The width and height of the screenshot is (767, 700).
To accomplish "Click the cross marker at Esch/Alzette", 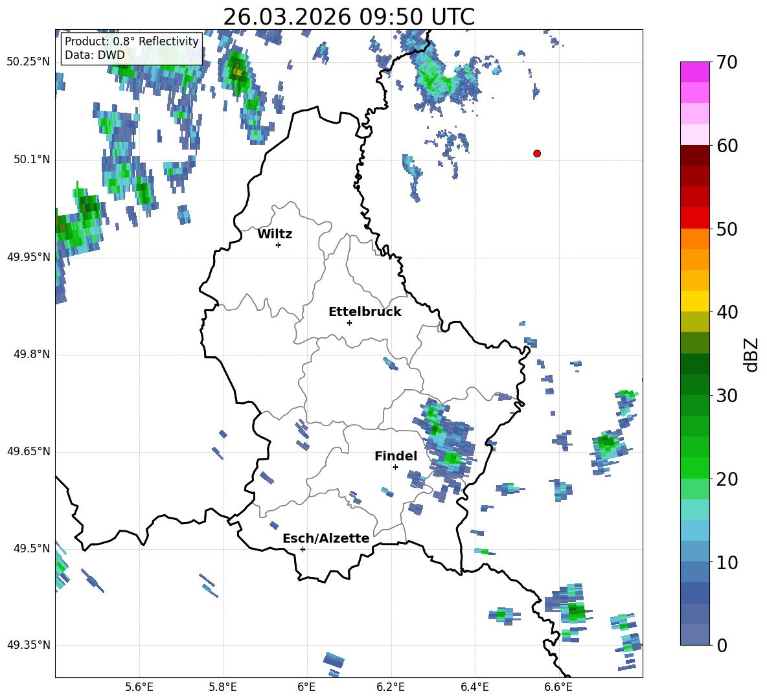I will pyautogui.click(x=303, y=549).
